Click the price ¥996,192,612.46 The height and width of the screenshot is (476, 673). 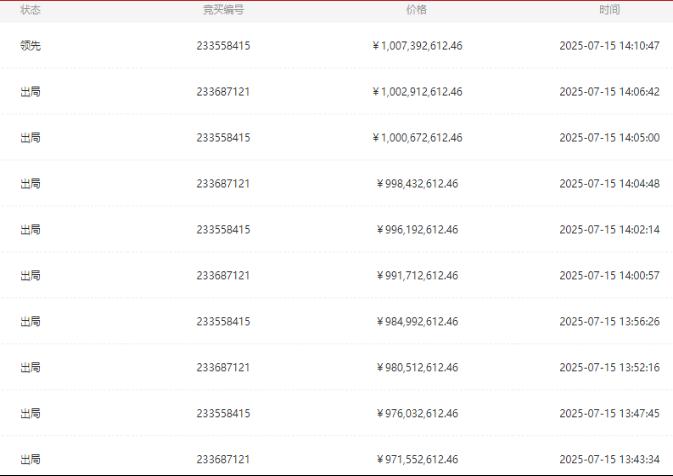click(x=417, y=230)
